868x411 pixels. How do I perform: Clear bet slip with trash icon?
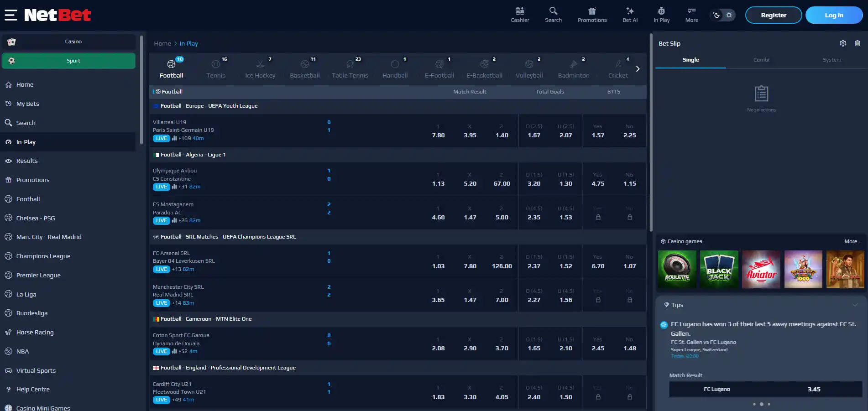pos(858,43)
